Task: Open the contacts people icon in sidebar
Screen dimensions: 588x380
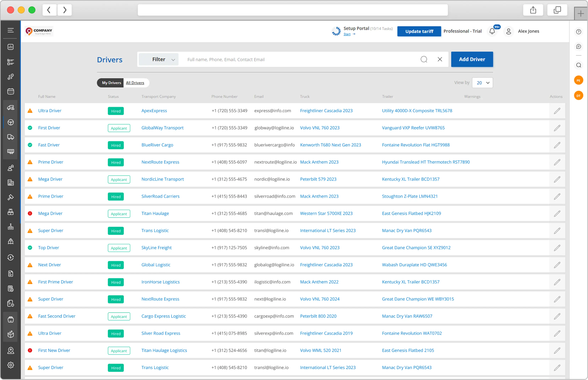Action: click(10, 168)
